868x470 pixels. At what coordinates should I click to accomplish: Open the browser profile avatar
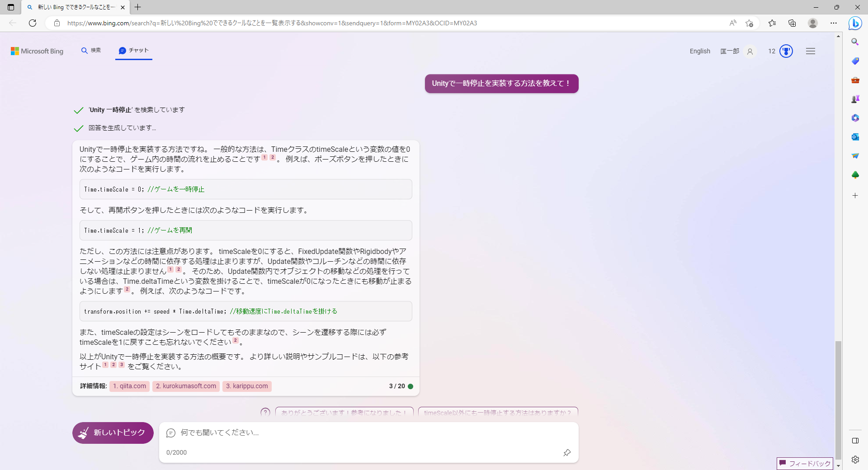813,23
